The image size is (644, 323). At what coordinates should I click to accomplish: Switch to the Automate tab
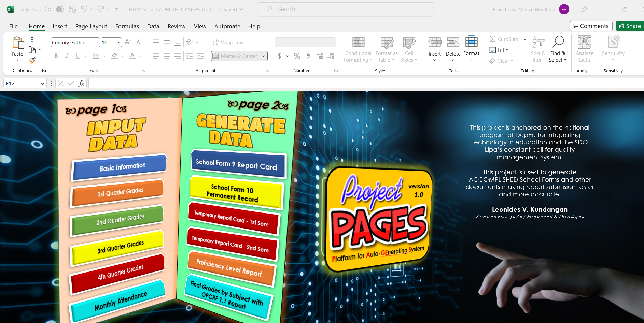pos(227,26)
